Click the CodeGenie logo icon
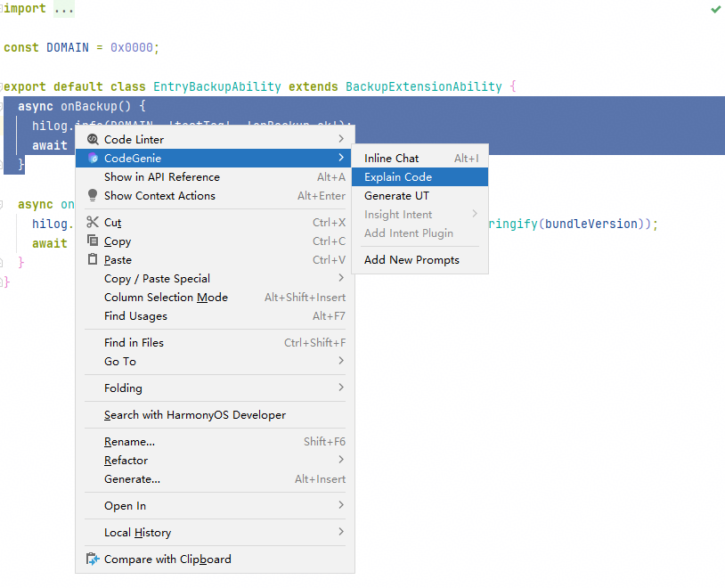The image size is (725, 588). (x=93, y=159)
